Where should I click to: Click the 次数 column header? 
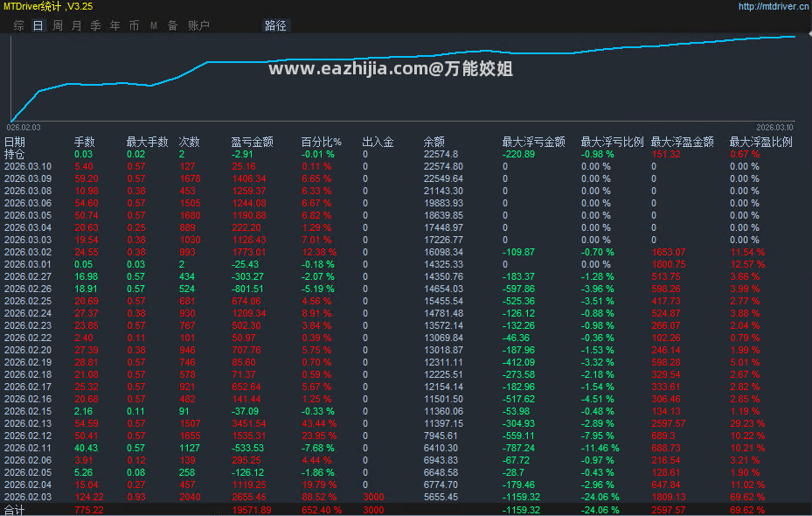click(189, 142)
